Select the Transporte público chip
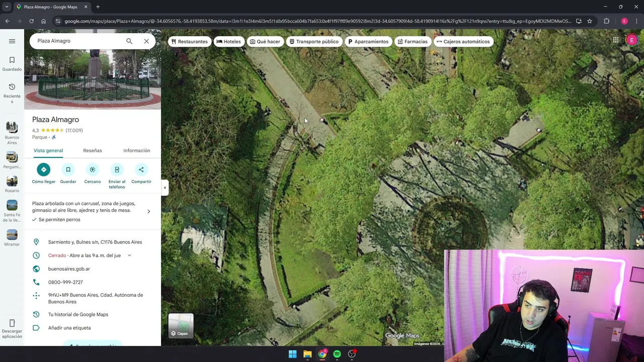644x362 pixels. [313, 41]
